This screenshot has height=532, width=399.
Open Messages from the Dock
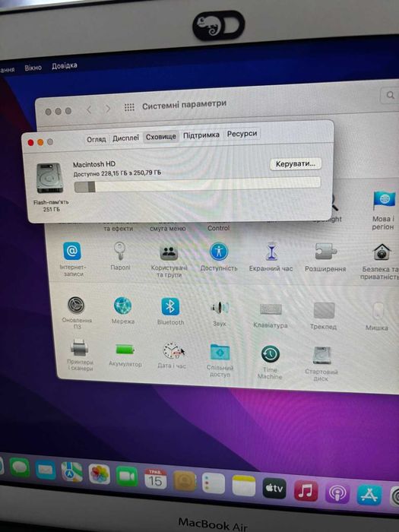(x=20, y=468)
